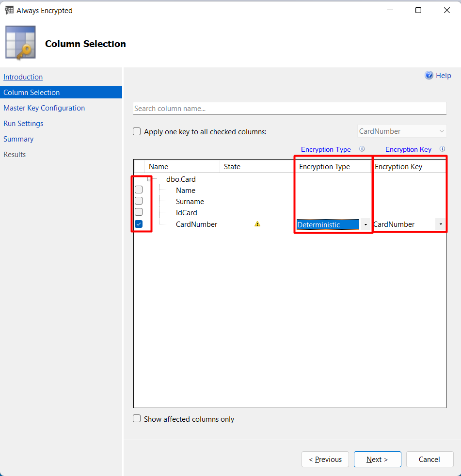Click the Help question mark icon
This screenshot has height=476, width=461.
click(429, 75)
